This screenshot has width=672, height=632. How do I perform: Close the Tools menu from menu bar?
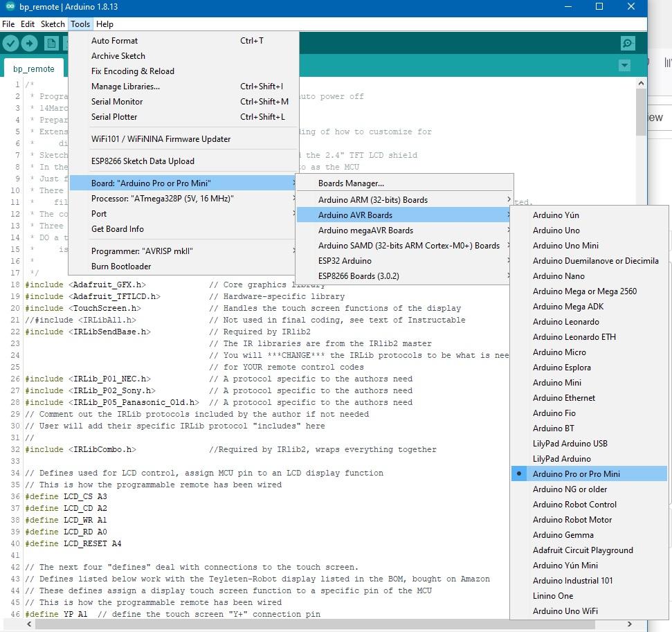[x=80, y=24]
